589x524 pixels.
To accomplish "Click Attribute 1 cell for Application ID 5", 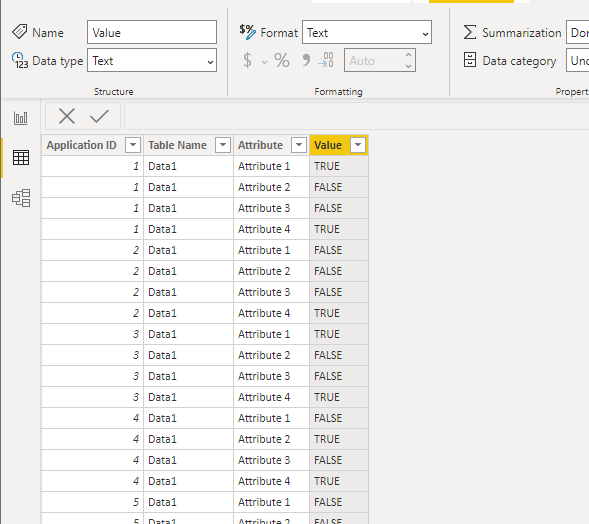I will (x=271, y=502).
